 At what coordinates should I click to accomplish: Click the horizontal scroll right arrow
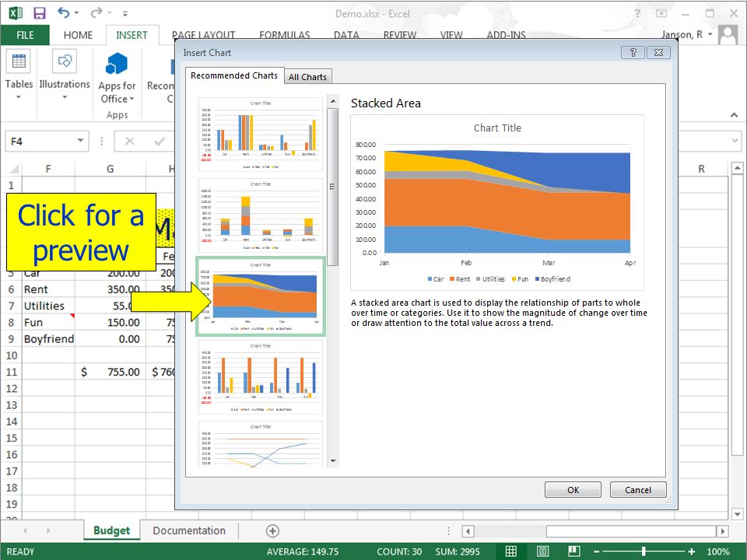point(722,531)
